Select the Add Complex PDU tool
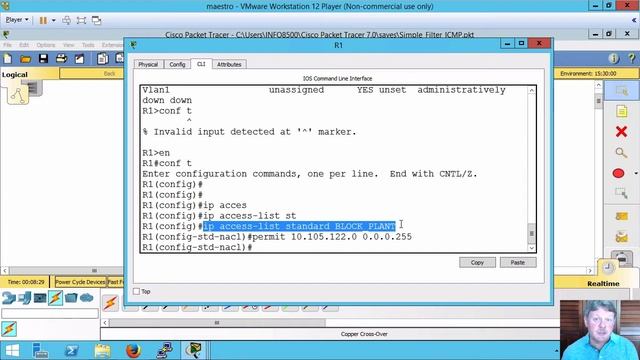Viewport: 640px width, 360px height. (x=621, y=237)
